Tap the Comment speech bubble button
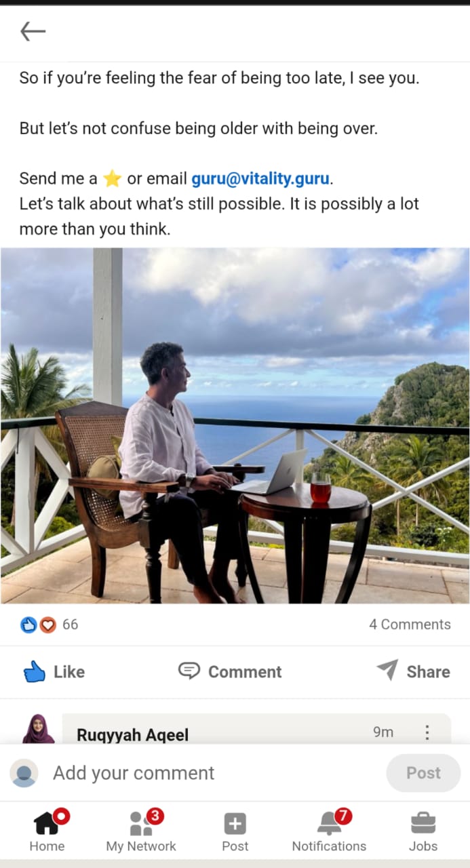Viewport: 470px width, 868px height. (x=230, y=671)
